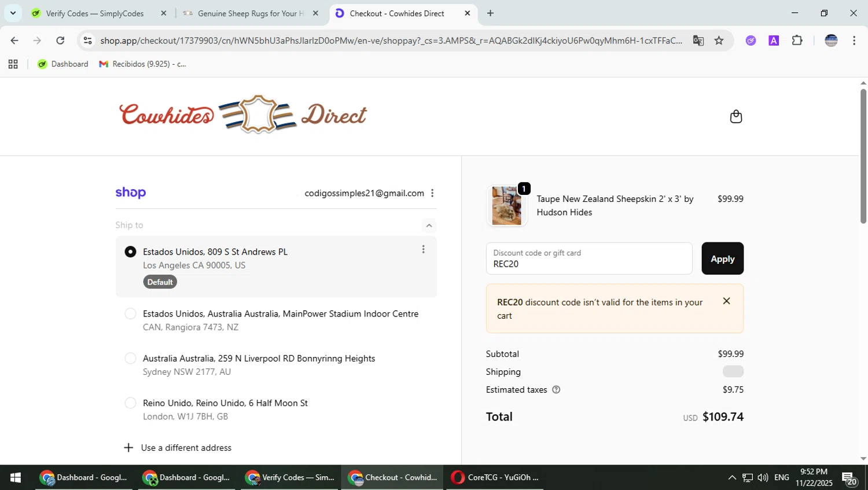Screen dimensions: 868x490
Task: Click Use a different address
Action: click(178, 448)
